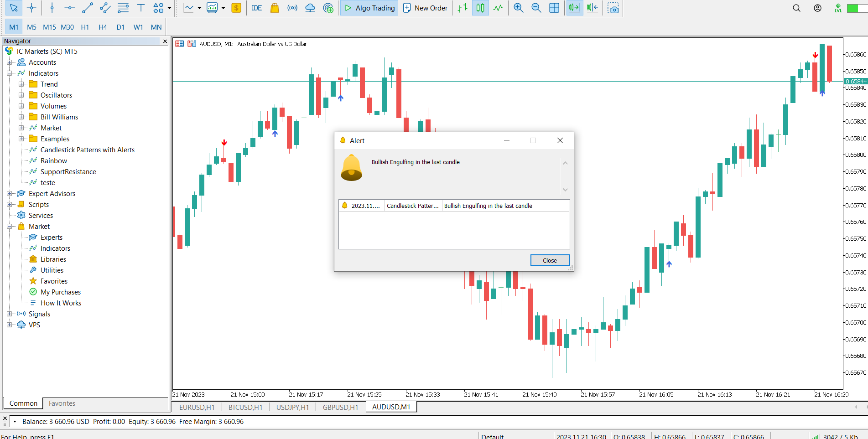Screen dimensions: 868x439
Task: Open the Favorites tab in Navigator
Action: pyautogui.click(x=62, y=403)
